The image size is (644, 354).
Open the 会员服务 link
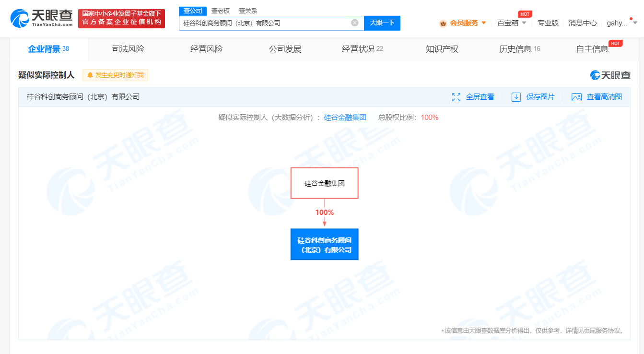pos(464,23)
